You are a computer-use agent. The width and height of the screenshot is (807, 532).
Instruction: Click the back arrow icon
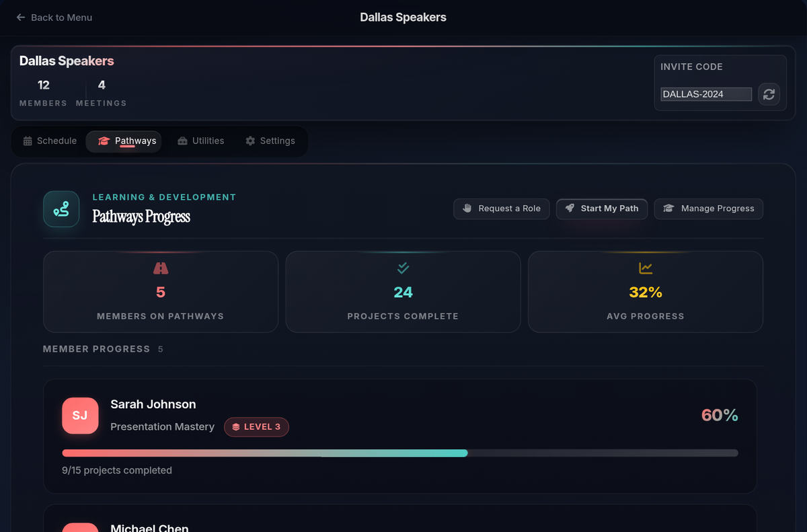21,17
